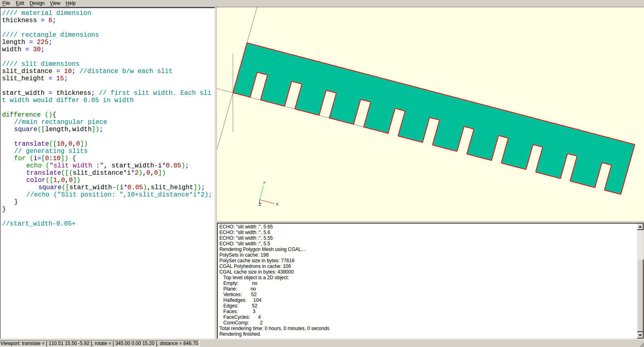Click the '// generating slits' comment

pyautogui.click(x=51, y=151)
